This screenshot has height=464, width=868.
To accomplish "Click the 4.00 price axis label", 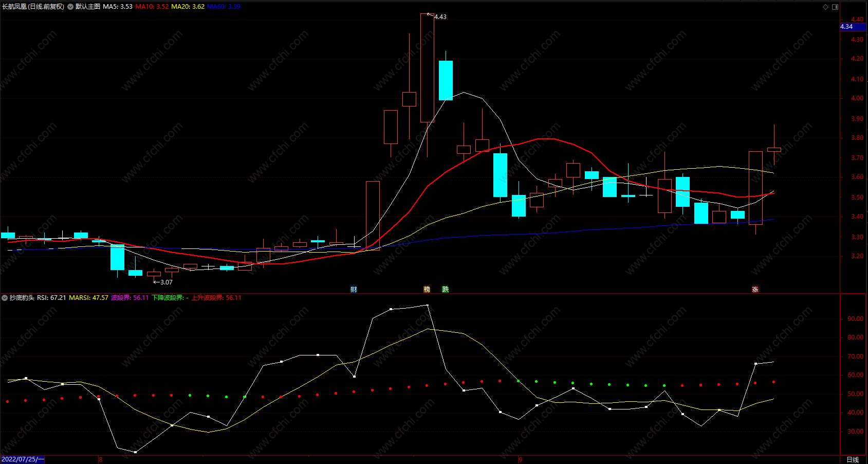I will (x=857, y=98).
